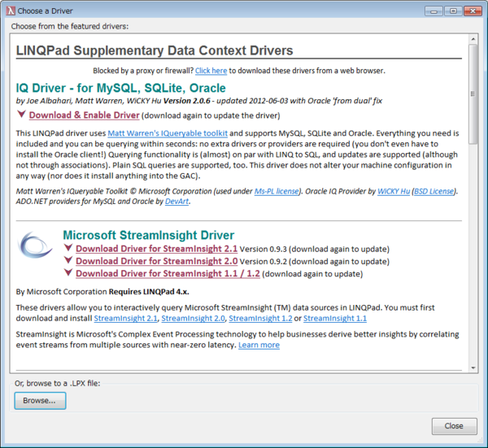The width and height of the screenshot is (488, 448).
Task: Click 'Or, browse to a .LPX file:' label
Action: pos(58,383)
